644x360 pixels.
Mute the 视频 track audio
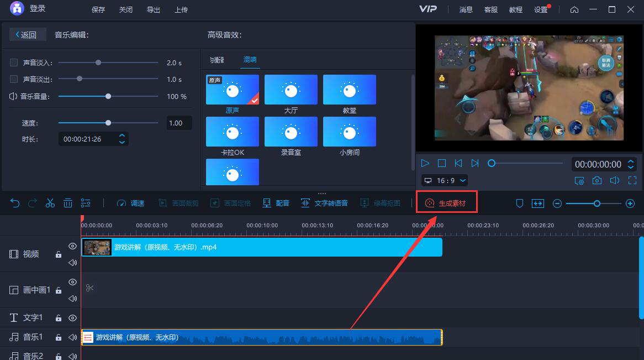(73, 263)
